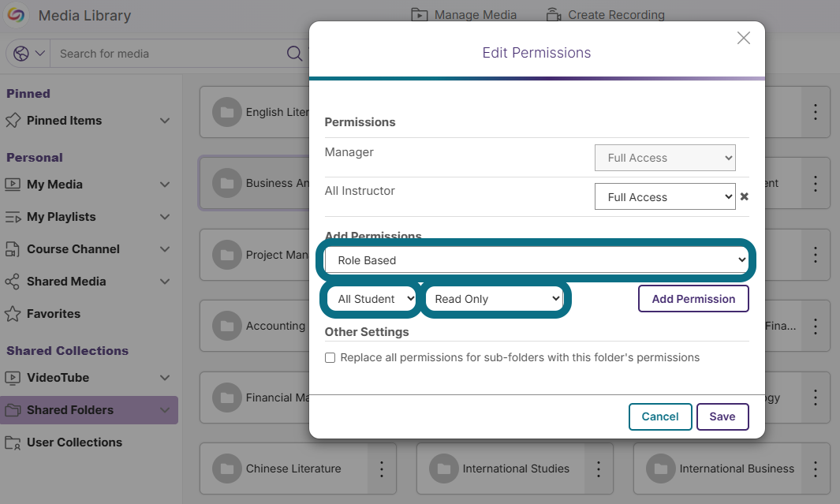Click the search magnifier icon
840x504 pixels.
point(294,54)
